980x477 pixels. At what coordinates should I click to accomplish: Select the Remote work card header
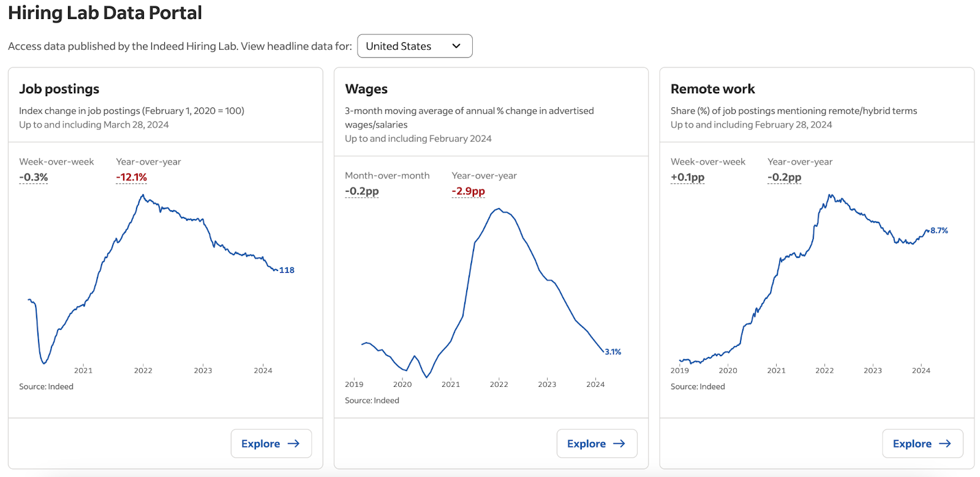click(x=713, y=88)
